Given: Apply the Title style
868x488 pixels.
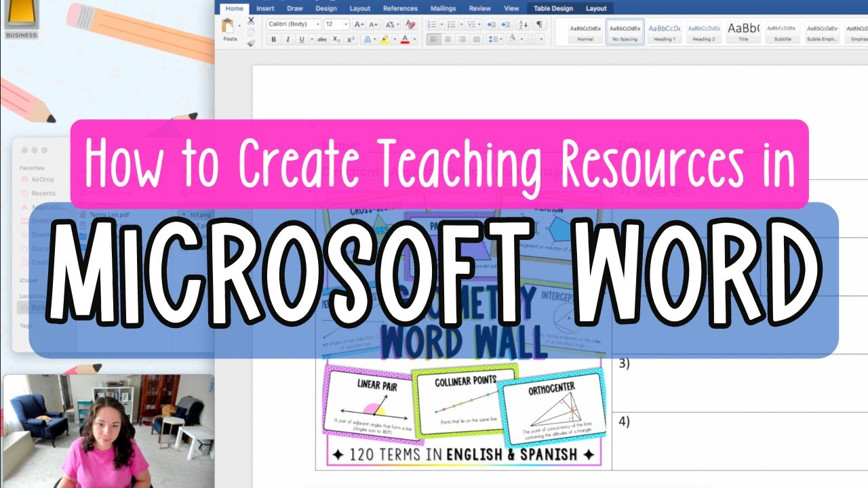Looking at the screenshot, I should [743, 32].
